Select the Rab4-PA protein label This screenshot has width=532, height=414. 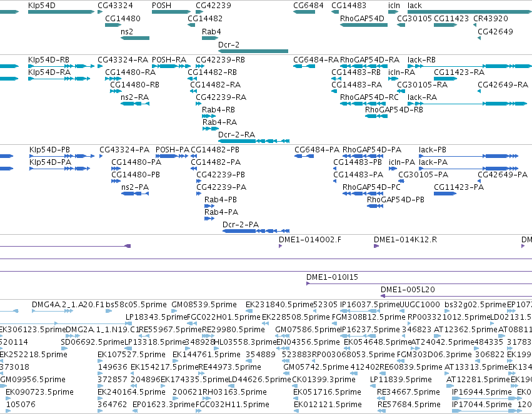coord(221,212)
